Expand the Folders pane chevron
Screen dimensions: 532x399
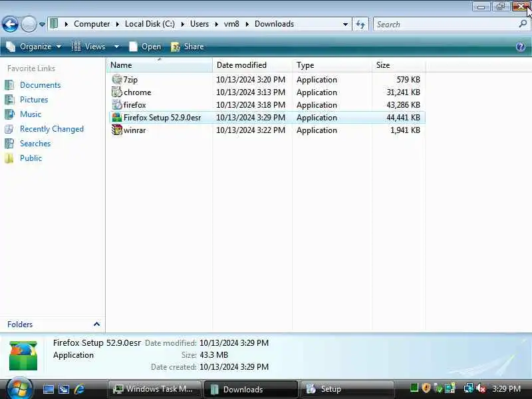[96, 325]
